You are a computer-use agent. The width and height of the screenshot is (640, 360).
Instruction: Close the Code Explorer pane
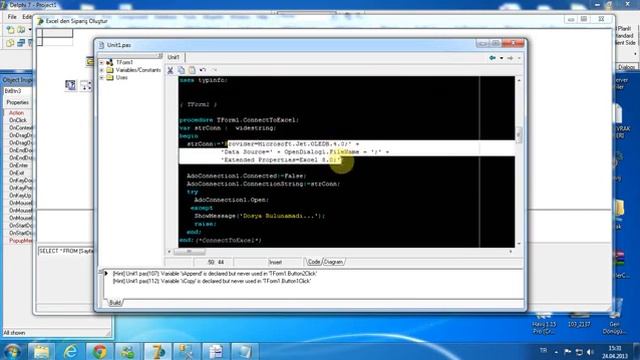160,56
